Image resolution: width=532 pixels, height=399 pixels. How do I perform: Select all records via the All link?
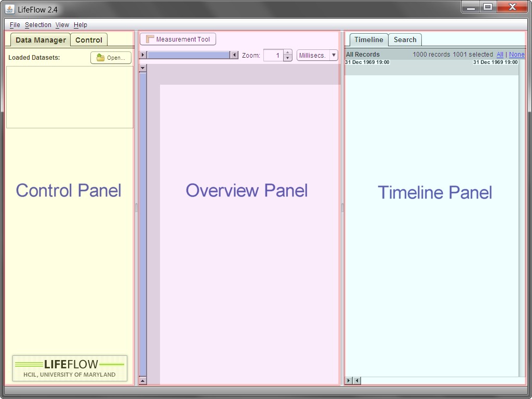tap(500, 55)
